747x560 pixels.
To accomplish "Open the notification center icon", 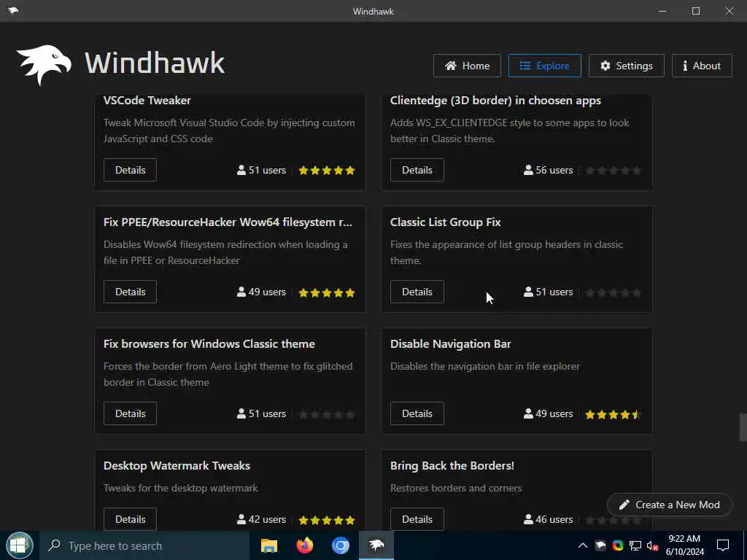I will 723,545.
